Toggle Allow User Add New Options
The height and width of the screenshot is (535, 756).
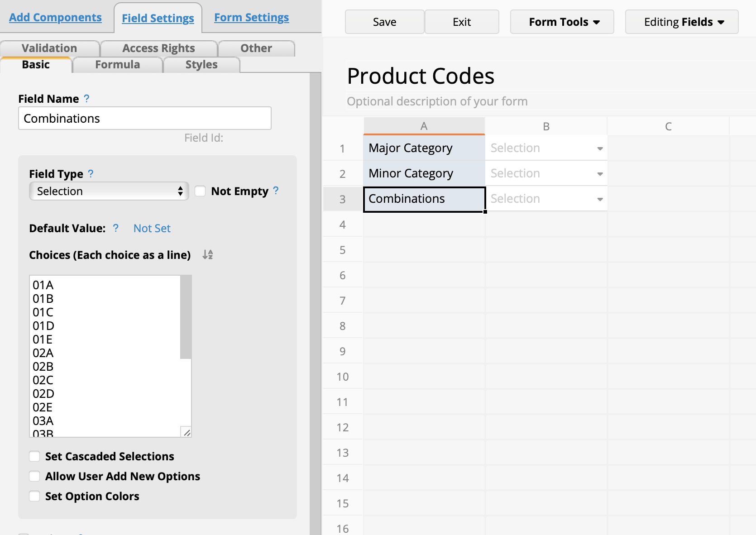pyautogui.click(x=34, y=476)
